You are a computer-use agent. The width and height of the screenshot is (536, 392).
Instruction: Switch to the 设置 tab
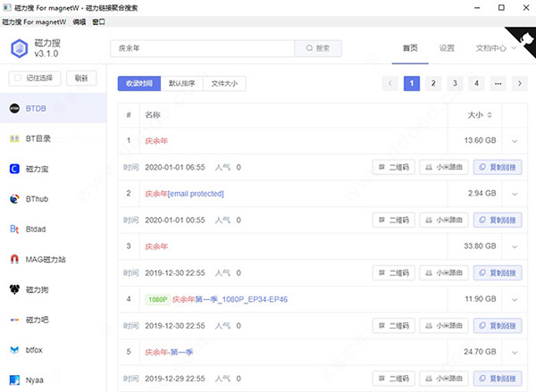click(447, 48)
